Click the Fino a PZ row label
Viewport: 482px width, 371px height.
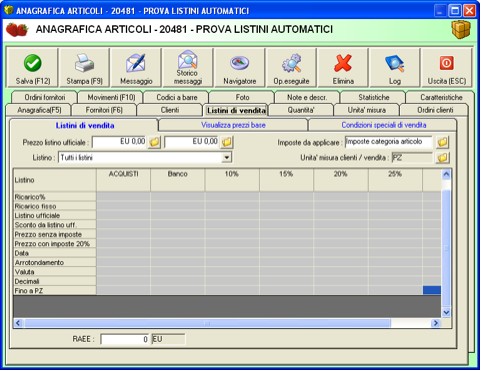click(x=55, y=291)
